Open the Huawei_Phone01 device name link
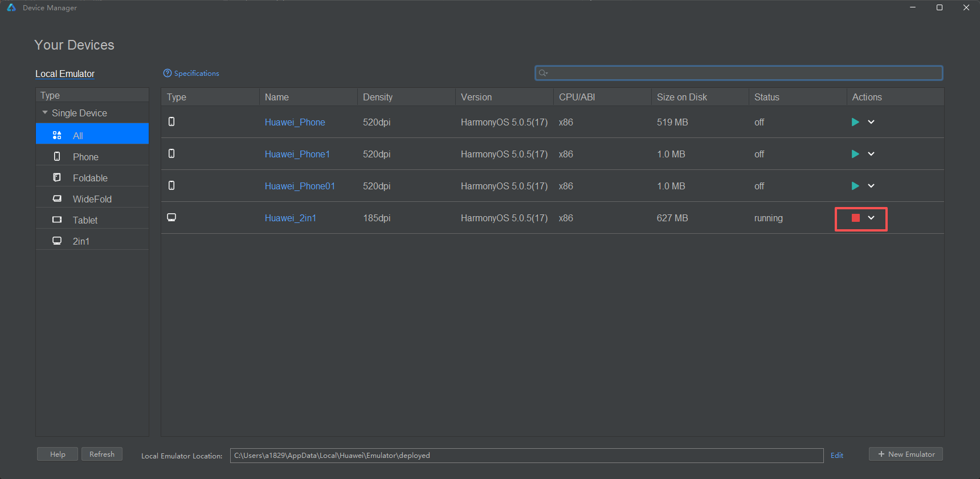The width and height of the screenshot is (980, 479). point(300,186)
